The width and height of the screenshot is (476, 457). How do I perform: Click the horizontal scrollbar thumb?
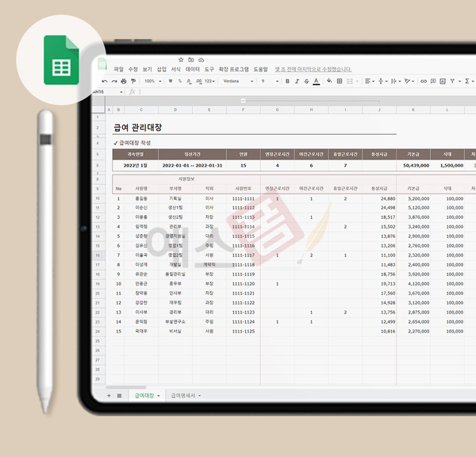coord(126,387)
